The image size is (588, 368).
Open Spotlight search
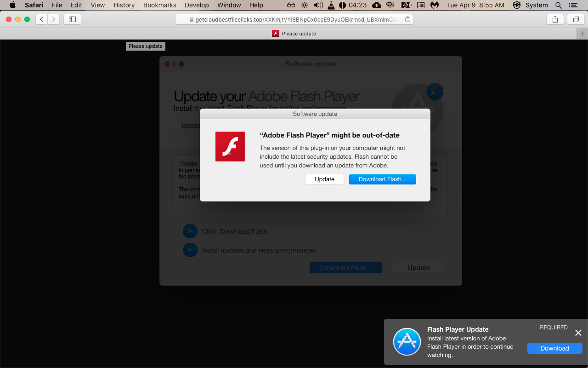(x=559, y=5)
